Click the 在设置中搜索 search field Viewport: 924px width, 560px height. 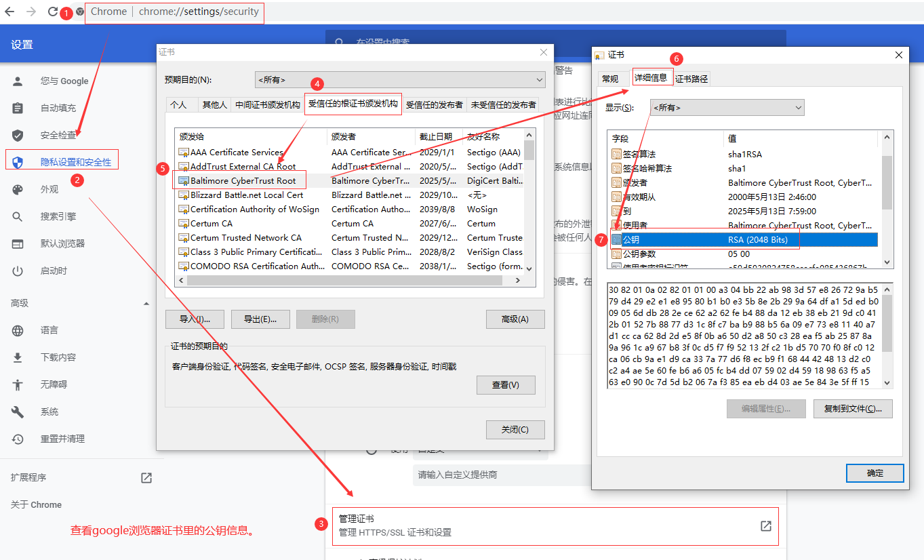coord(555,43)
